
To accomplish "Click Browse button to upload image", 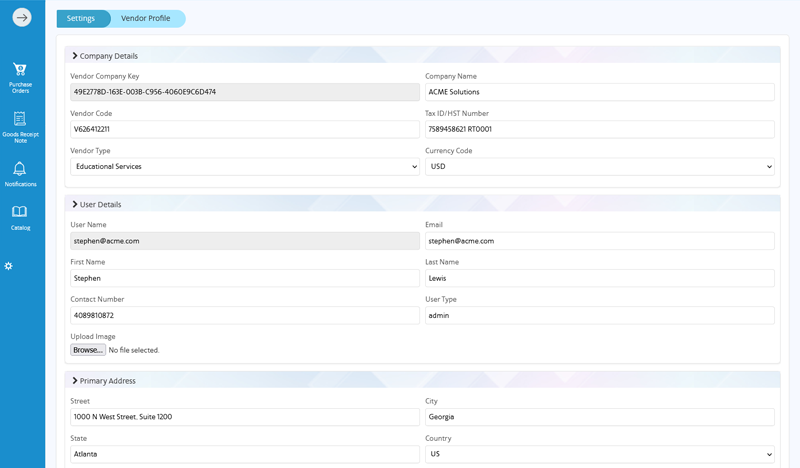I will (x=88, y=350).
